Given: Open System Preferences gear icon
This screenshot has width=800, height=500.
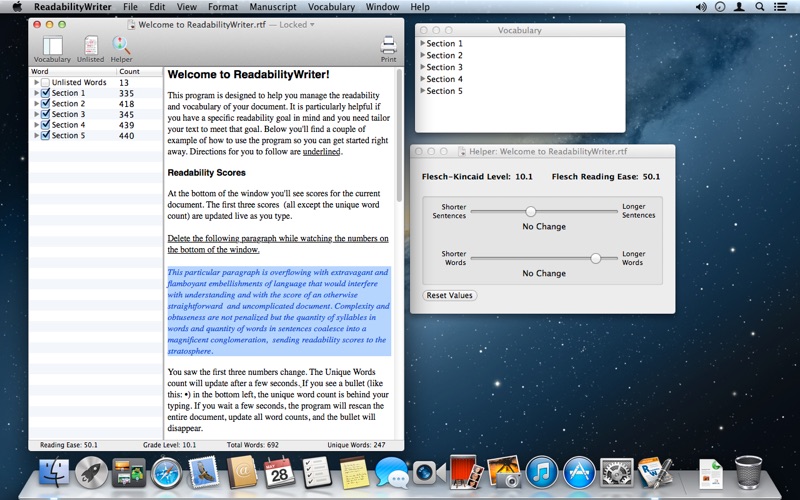Looking at the screenshot, I should point(616,472).
